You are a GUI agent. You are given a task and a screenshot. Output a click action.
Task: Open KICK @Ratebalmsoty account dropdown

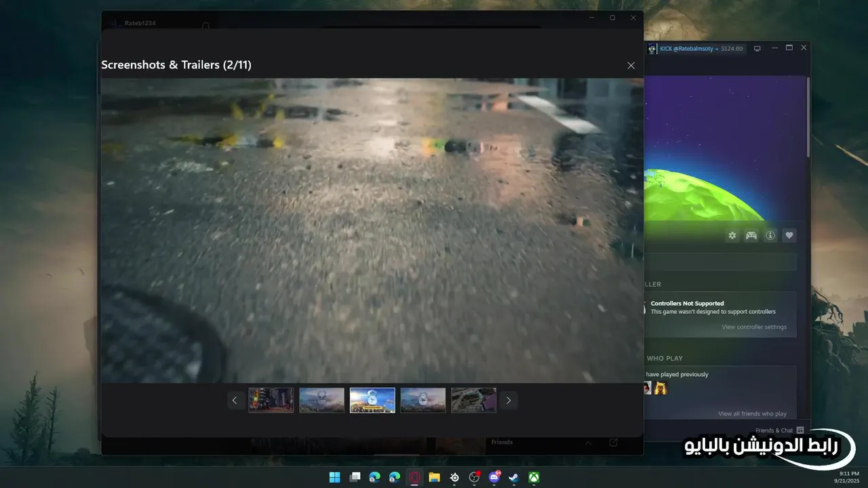[x=690, y=49]
